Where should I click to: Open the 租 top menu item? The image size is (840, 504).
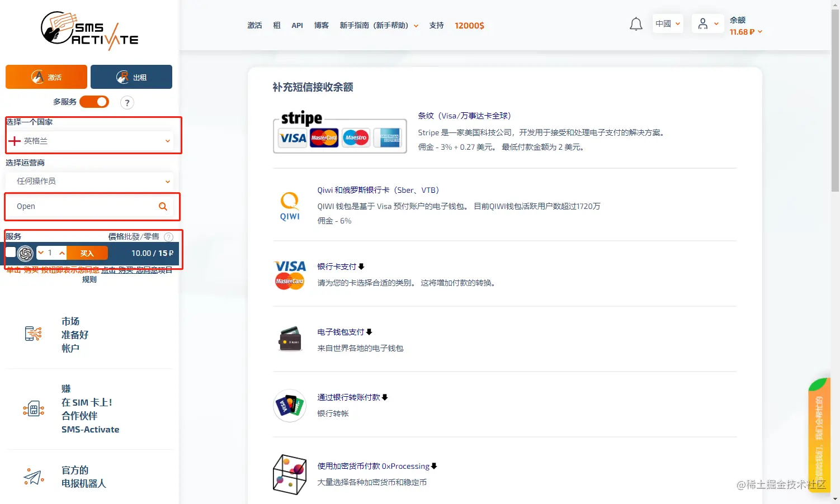coord(277,25)
